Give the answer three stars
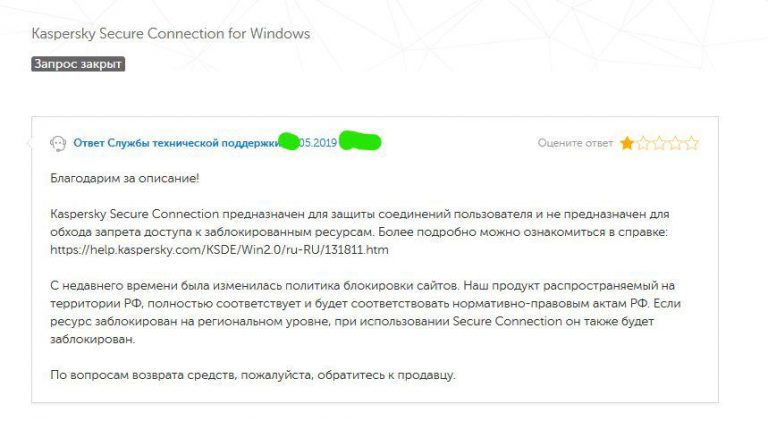 tap(659, 143)
